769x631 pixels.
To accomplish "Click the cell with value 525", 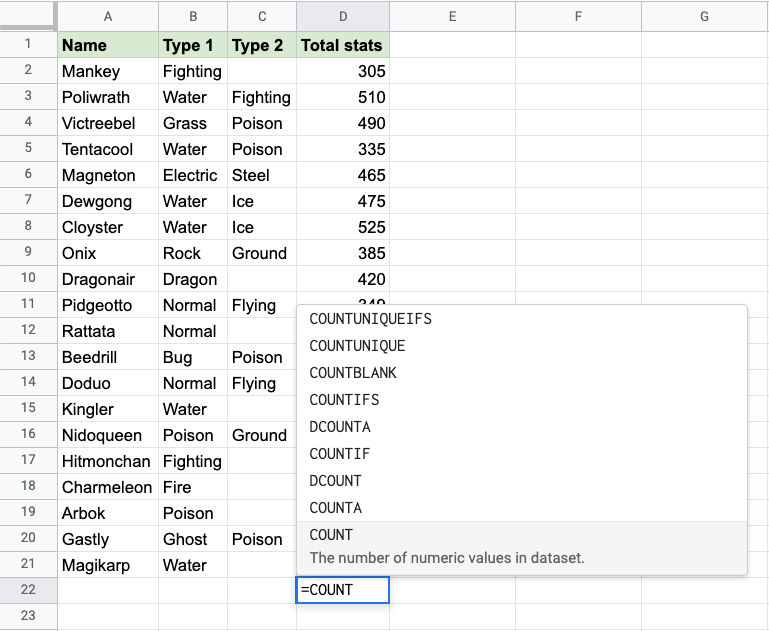I will (x=343, y=227).
